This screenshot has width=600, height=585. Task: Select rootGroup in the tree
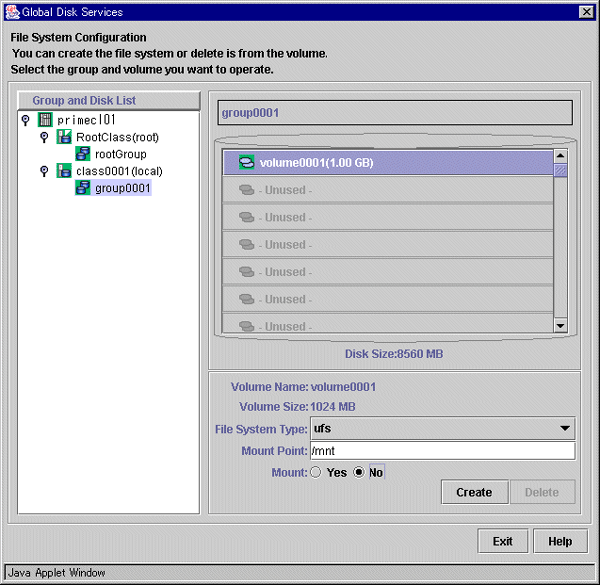(121, 154)
